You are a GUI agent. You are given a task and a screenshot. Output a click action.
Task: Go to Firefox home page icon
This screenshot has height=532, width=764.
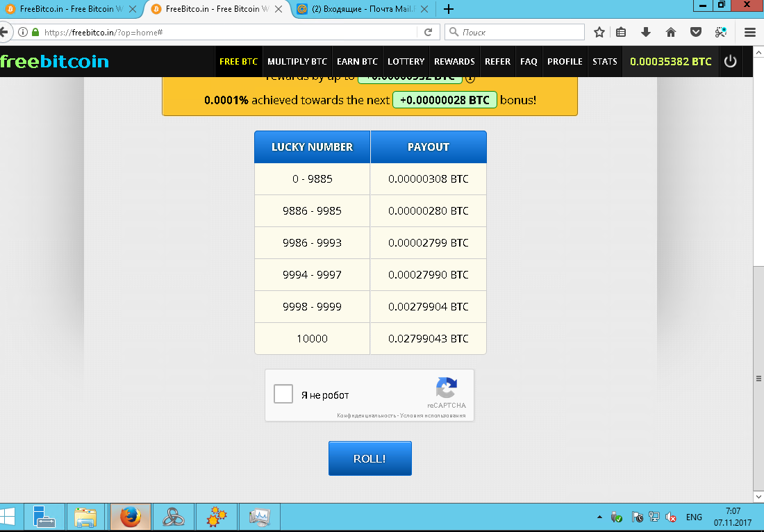pos(671,32)
